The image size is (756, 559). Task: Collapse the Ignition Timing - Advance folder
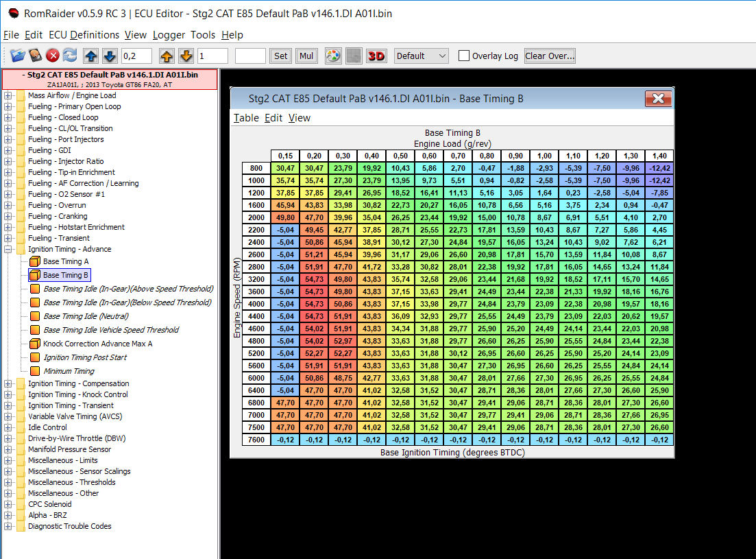(x=8, y=249)
